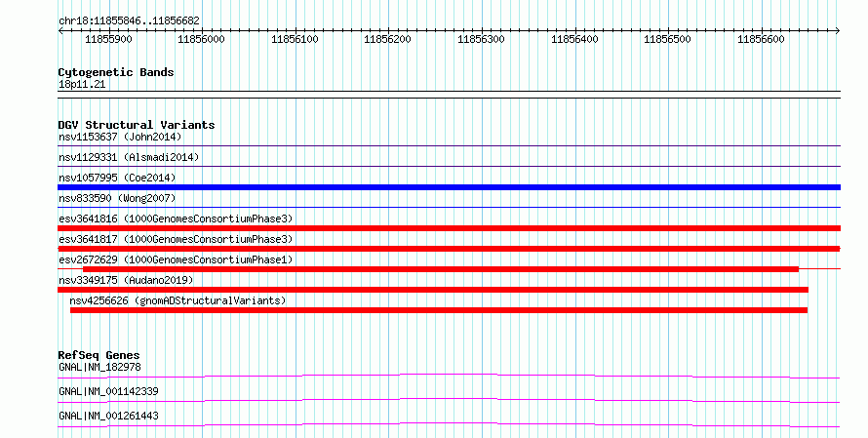This screenshot has height=438, width=868.
Task: Open variant nsv4256626 (gnomADStructuralVariants)
Action: pos(178,300)
